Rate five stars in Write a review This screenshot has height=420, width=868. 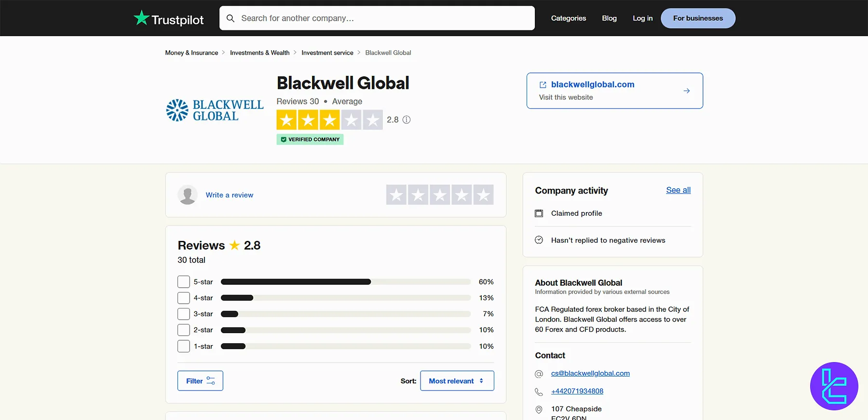[x=483, y=195]
